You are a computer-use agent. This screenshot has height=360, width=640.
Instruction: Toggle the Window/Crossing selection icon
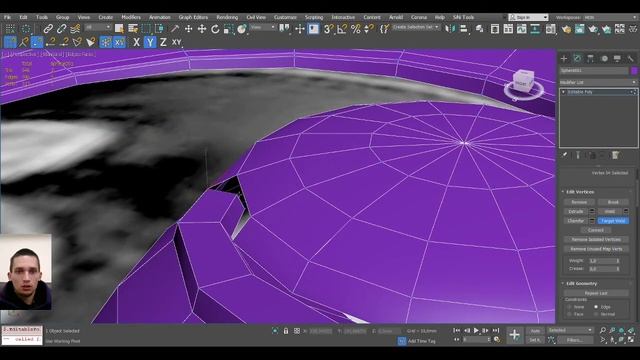click(160, 29)
